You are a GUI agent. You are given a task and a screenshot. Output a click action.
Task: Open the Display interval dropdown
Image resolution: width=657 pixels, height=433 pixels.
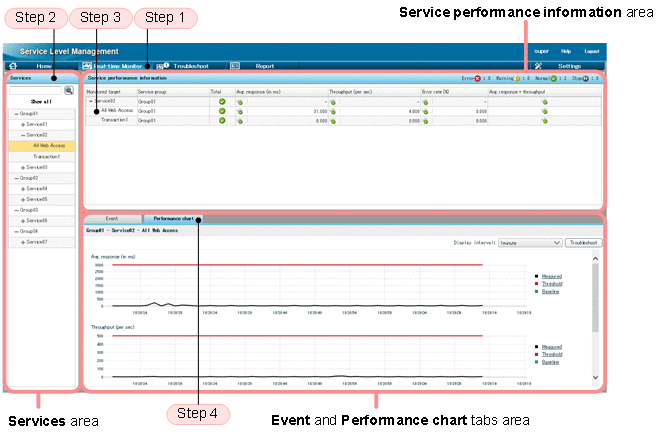point(528,242)
